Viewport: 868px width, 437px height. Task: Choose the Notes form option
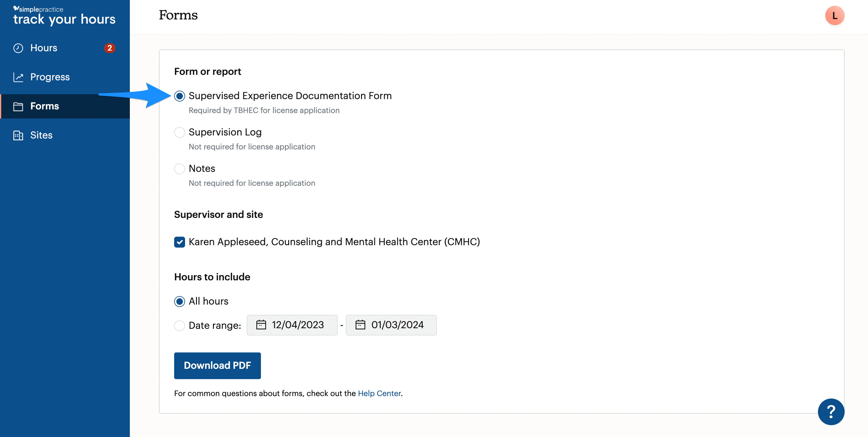[x=180, y=169]
